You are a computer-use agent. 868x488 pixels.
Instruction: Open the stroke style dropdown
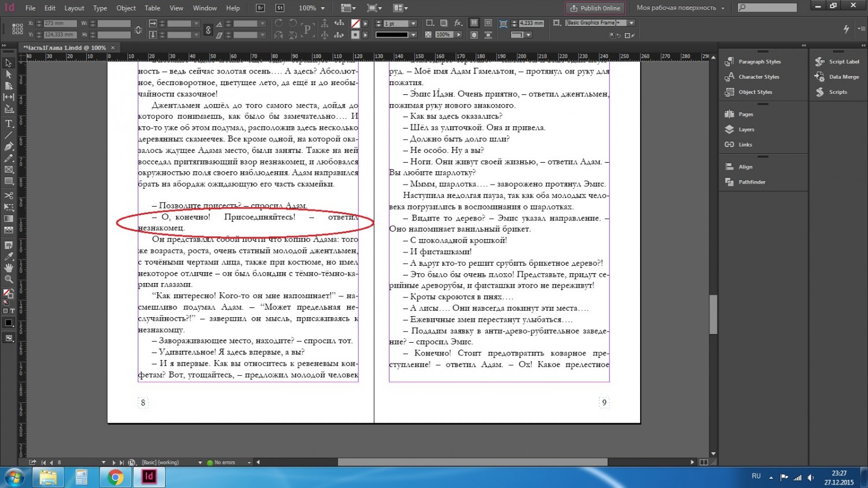413,35
